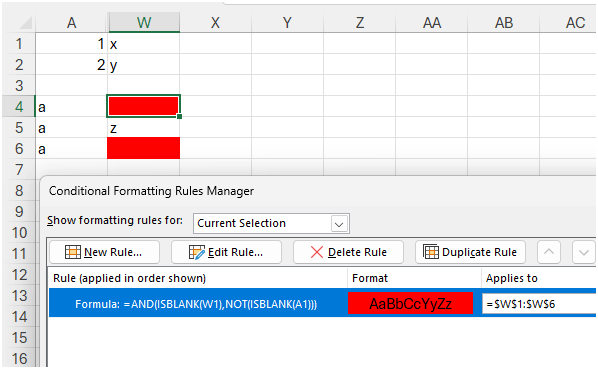Open Edit Rule dialog

(226, 252)
